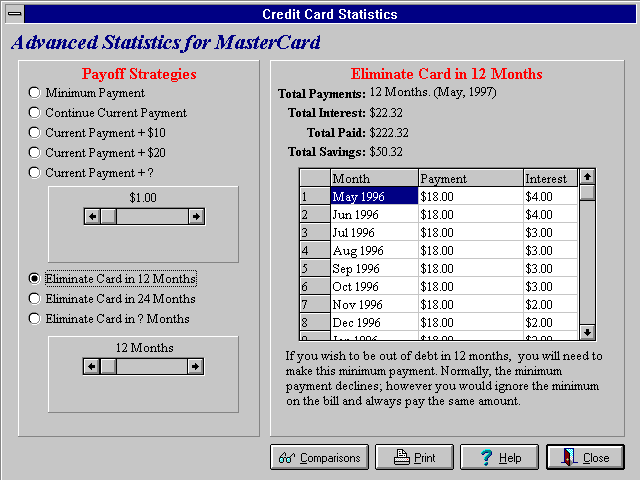
Task: Choose Continue Current Payment option
Action: [36, 113]
